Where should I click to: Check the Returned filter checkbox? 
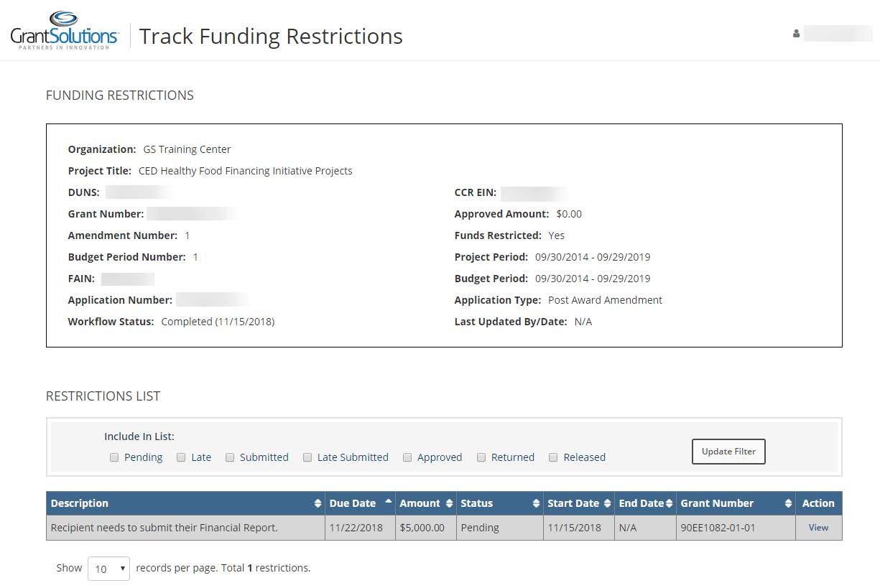coord(481,457)
